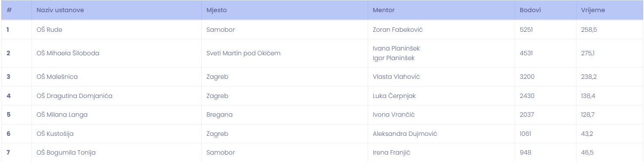Select the OŠ Malešnica entry
Image resolution: width=644 pixels, height=162 pixels.
pyautogui.click(x=57, y=77)
